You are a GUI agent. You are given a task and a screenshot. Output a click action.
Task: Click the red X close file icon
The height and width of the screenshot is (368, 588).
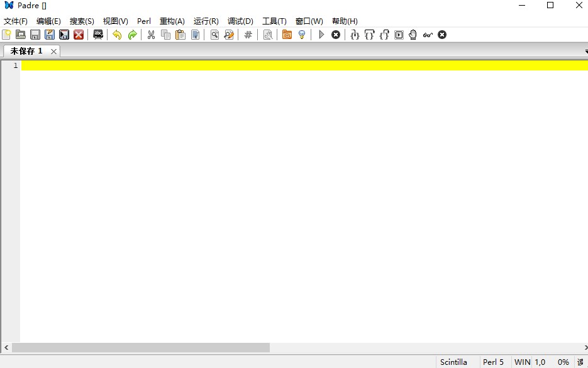pyautogui.click(x=79, y=35)
